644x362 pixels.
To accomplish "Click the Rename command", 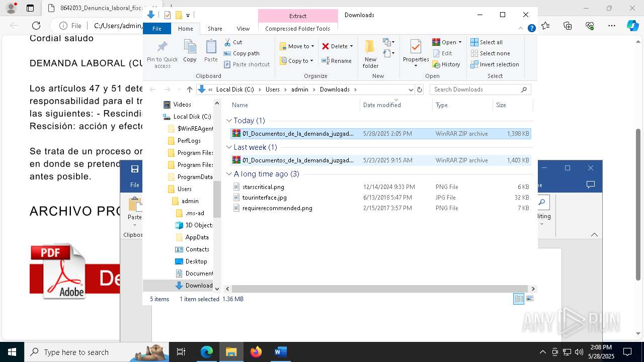I will [x=337, y=61].
